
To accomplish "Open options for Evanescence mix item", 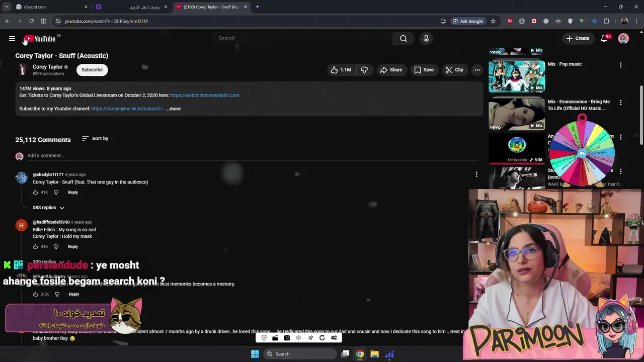I will (x=621, y=103).
